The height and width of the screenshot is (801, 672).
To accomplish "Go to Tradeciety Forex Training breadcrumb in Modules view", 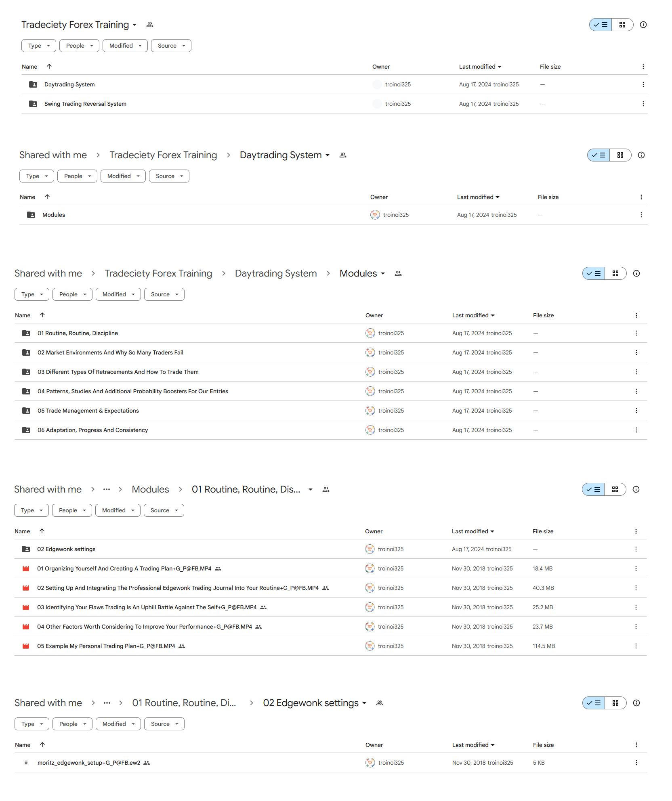I will 158,273.
